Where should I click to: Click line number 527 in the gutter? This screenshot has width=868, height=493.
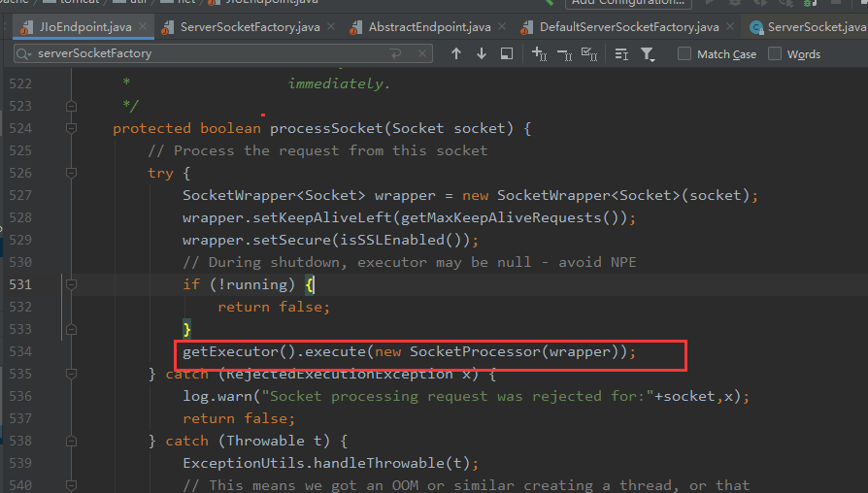pyautogui.click(x=20, y=195)
